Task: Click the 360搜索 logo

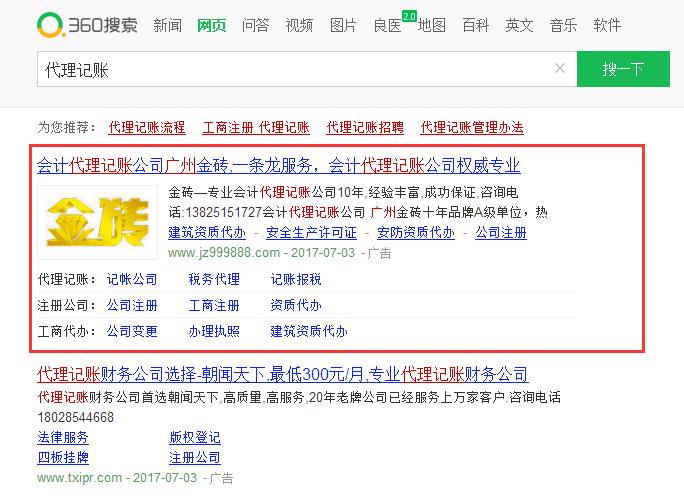Action: click(x=88, y=25)
